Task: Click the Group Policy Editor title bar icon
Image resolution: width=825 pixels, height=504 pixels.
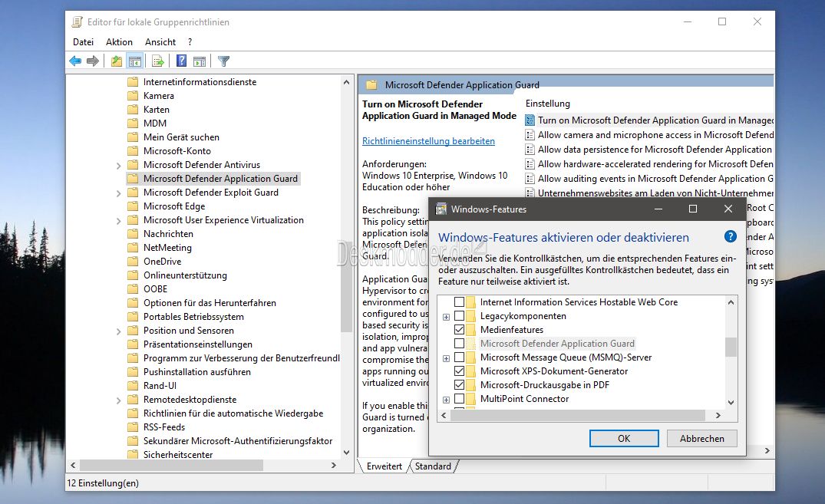Action: click(x=78, y=22)
